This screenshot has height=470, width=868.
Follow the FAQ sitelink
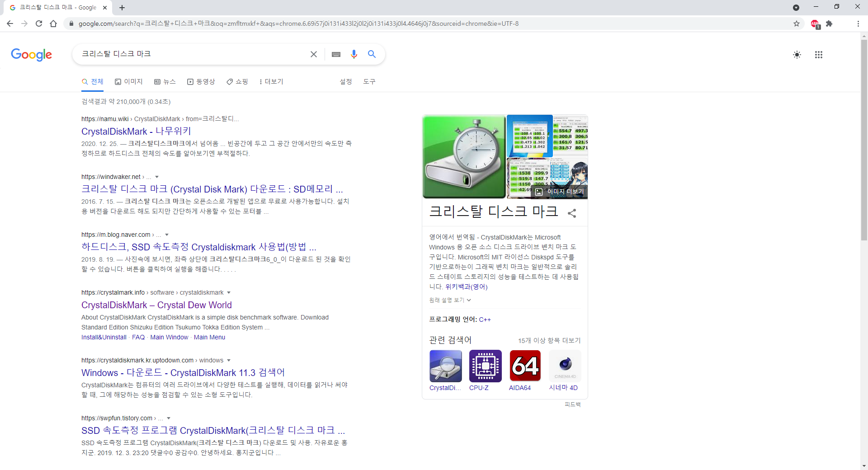point(138,338)
